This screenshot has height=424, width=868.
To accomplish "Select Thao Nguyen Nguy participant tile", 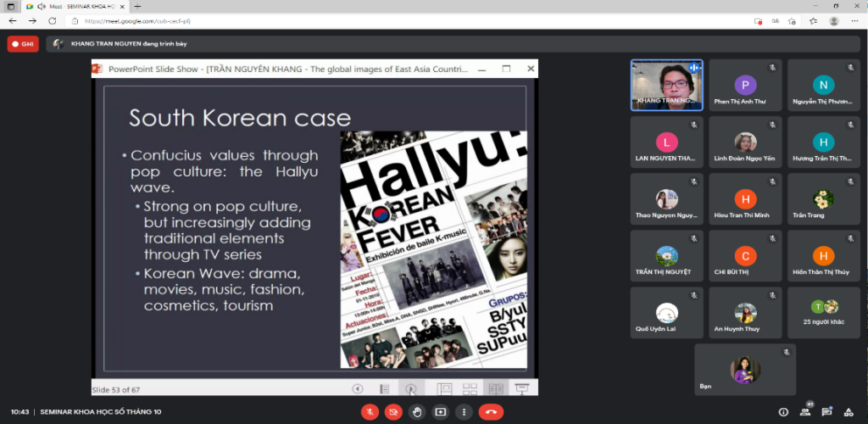I will [x=667, y=198].
